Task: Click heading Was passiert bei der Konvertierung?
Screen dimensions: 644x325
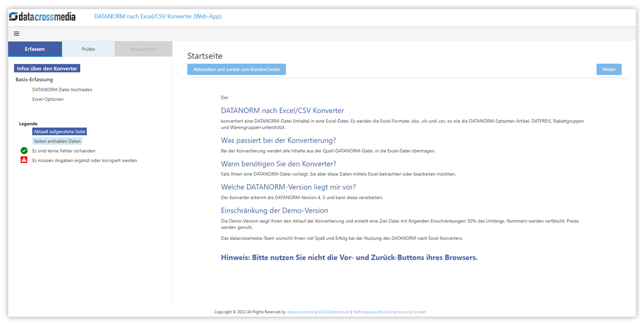Action: (x=279, y=140)
